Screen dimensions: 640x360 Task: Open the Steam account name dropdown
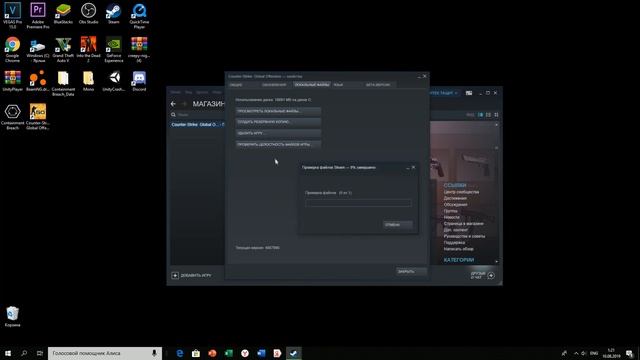click(444, 93)
